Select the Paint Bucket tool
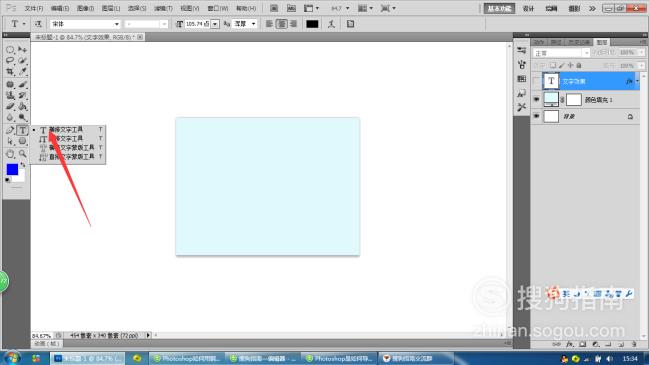The height and width of the screenshot is (365, 649). pos(23,106)
